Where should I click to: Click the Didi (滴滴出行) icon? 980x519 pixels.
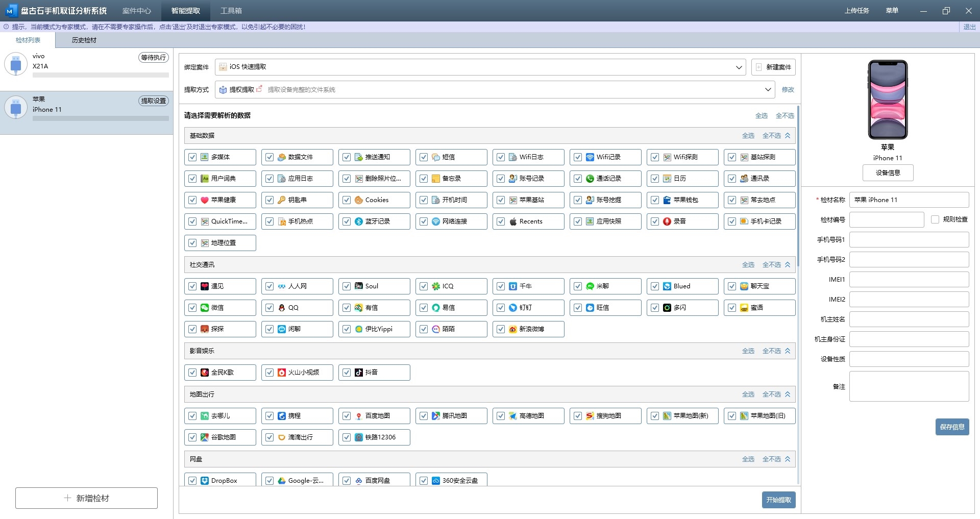point(282,437)
